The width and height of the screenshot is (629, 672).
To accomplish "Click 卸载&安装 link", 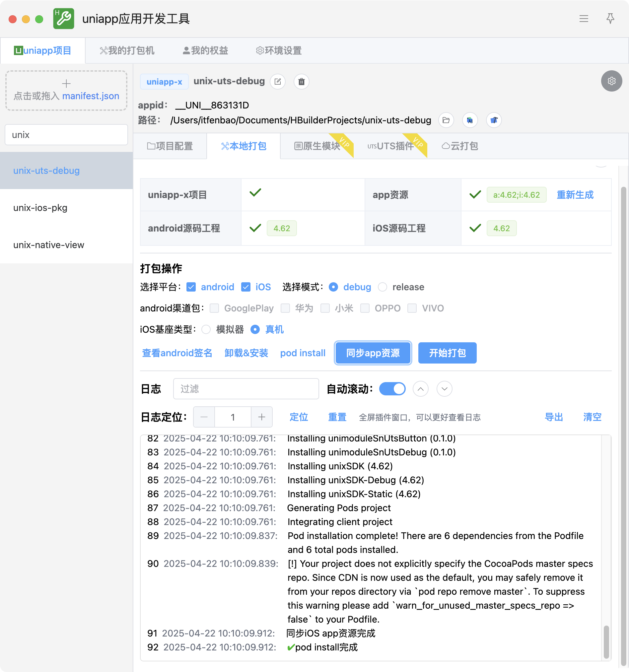I will click(246, 353).
